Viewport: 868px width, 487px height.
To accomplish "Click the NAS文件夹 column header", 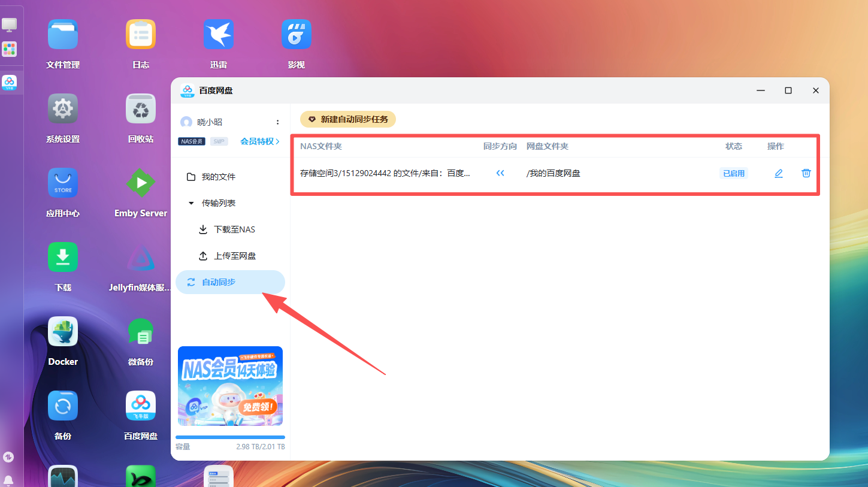I will pyautogui.click(x=321, y=146).
